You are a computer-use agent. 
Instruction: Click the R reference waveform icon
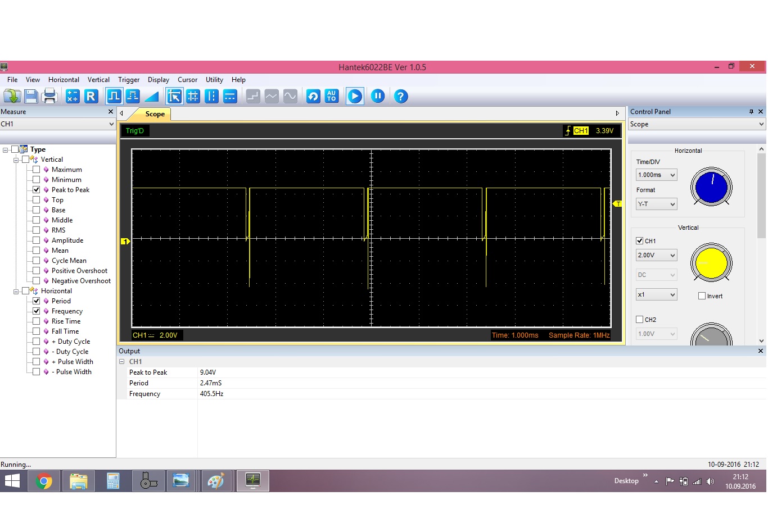click(91, 96)
